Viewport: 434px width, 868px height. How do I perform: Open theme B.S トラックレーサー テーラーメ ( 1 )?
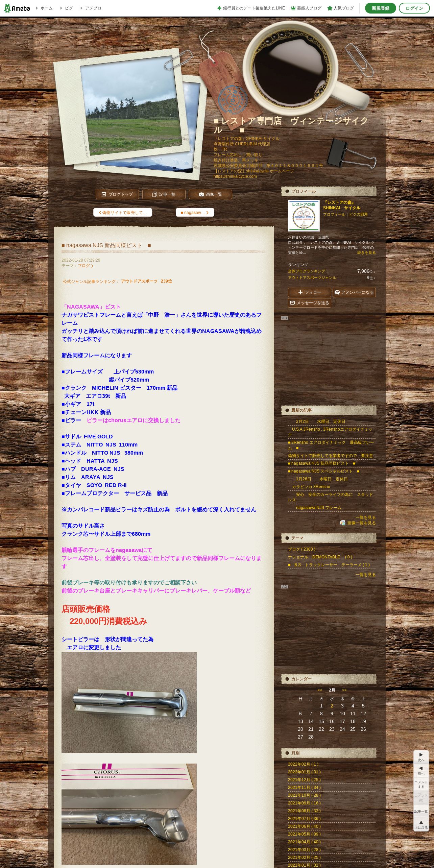click(x=329, y=565)
